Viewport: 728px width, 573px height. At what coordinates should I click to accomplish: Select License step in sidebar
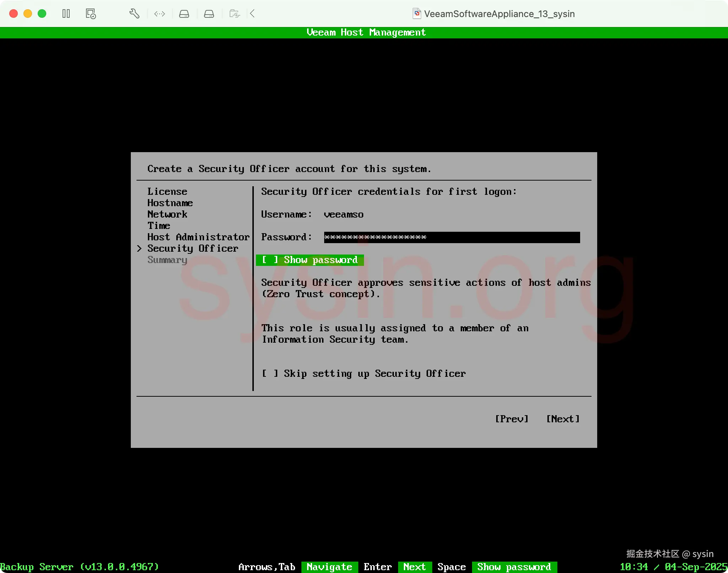tap(167, 192)
